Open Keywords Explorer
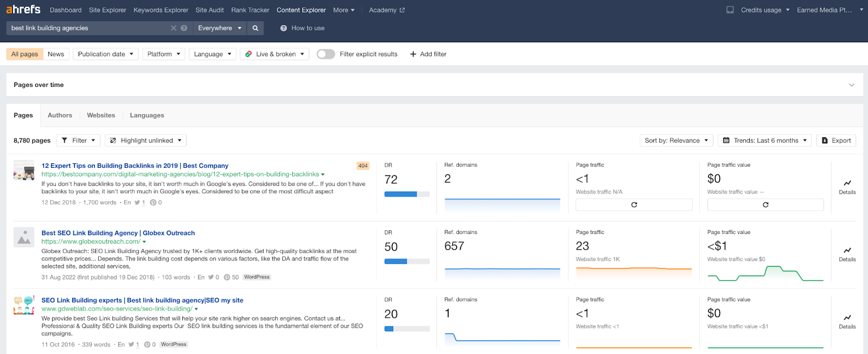Viewport: 868px width, 354px height. 161,10
